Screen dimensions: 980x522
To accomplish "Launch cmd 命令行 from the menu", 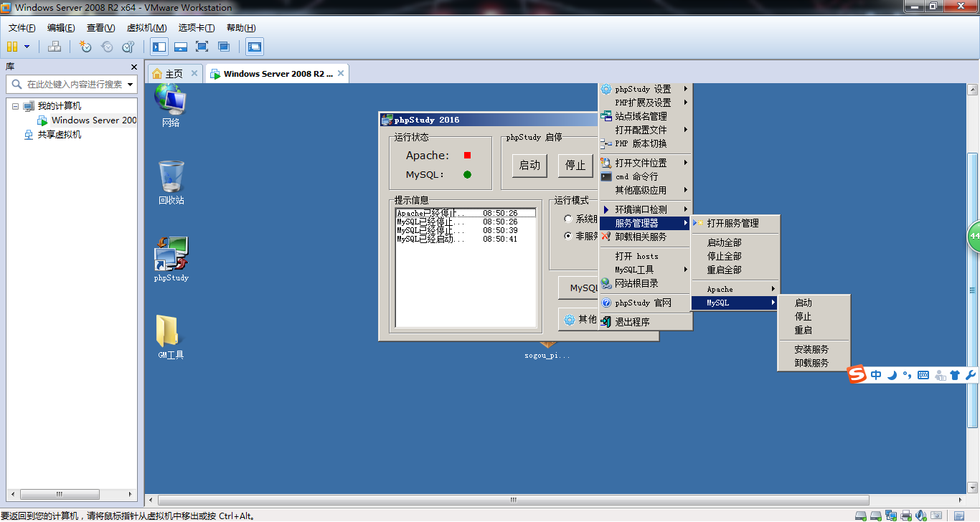I will [646, 176].
